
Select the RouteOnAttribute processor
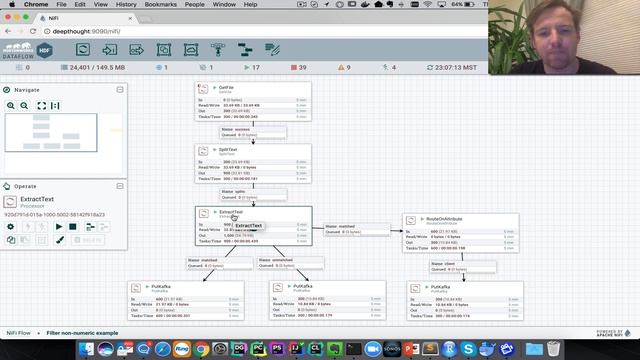tap(461, 233)
